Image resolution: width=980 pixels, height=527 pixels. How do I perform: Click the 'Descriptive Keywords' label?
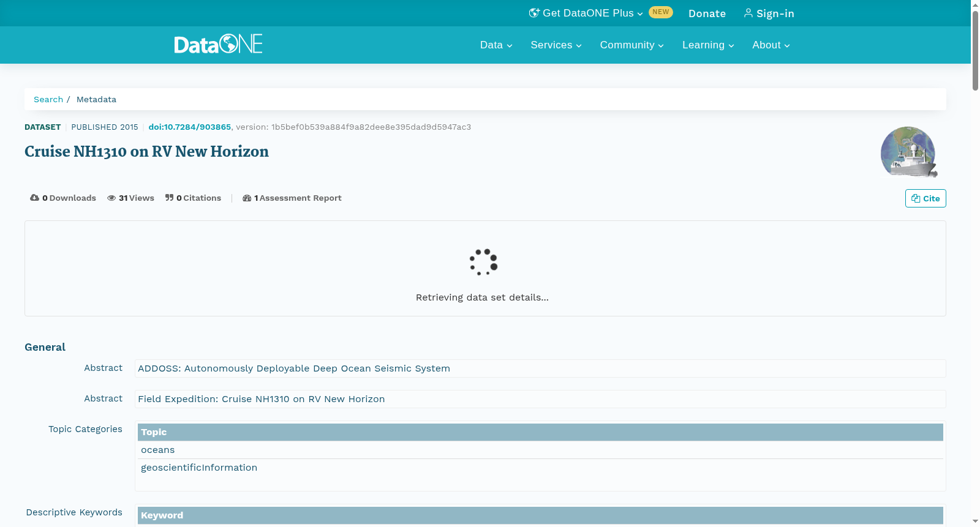pyautogui.click(x=74, y=512)
